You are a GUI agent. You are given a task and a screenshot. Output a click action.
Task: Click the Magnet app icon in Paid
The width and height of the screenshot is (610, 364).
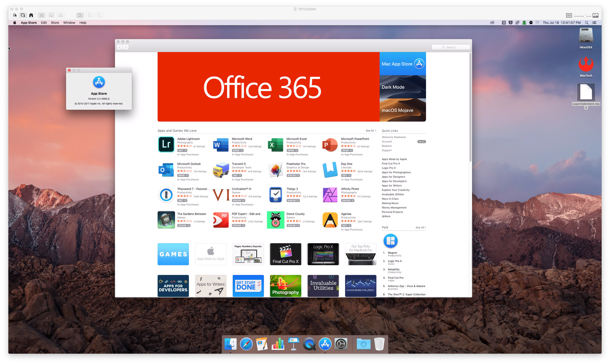tap(390, 241)
